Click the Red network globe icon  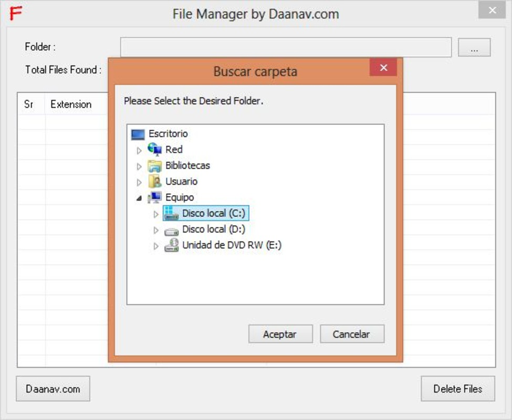(154, 150)
